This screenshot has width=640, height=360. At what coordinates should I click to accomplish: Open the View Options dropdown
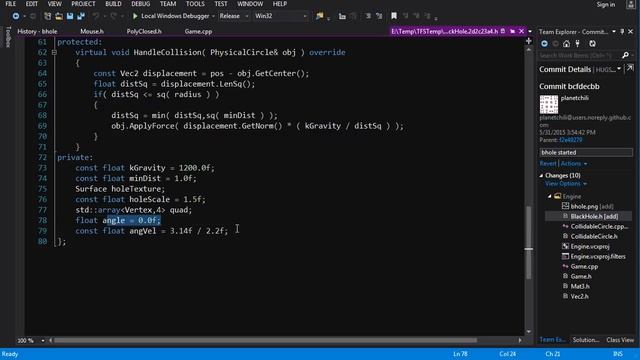coord(566,184)
